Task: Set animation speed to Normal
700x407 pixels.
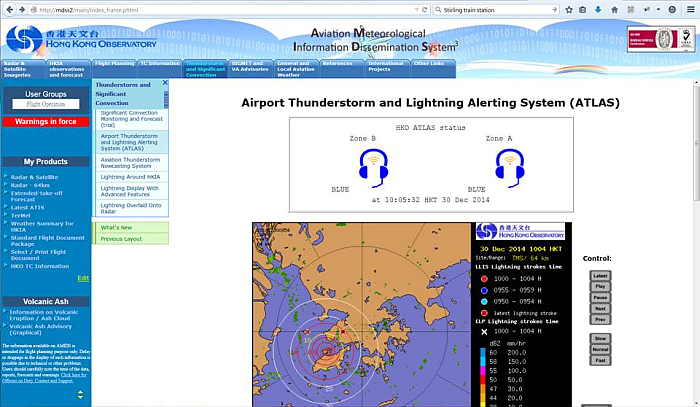Action: click(600, 349)
